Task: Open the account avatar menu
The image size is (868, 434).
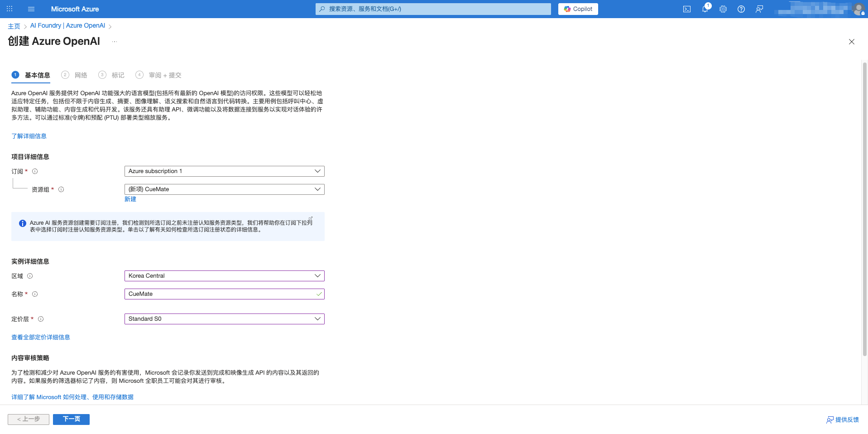Action: pos(860,9)
